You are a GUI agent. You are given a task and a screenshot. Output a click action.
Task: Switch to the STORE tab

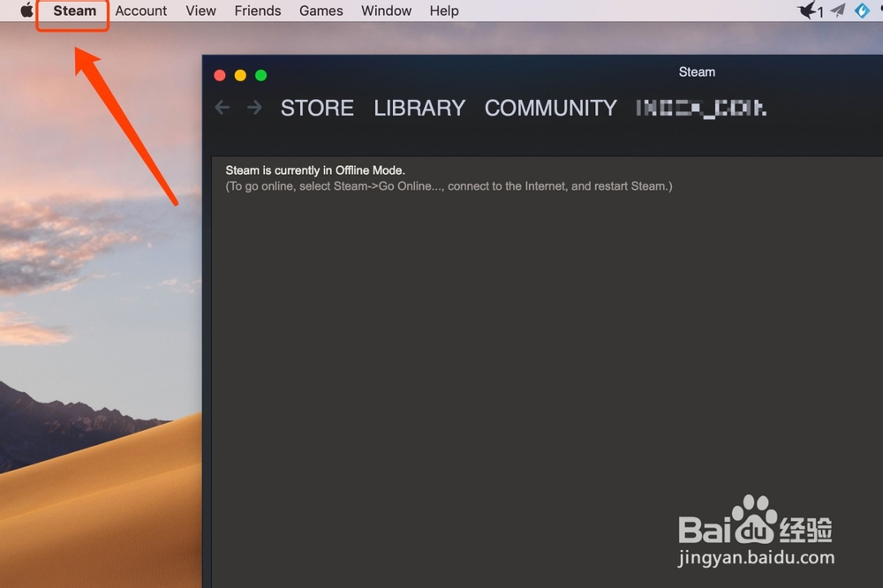317,108
